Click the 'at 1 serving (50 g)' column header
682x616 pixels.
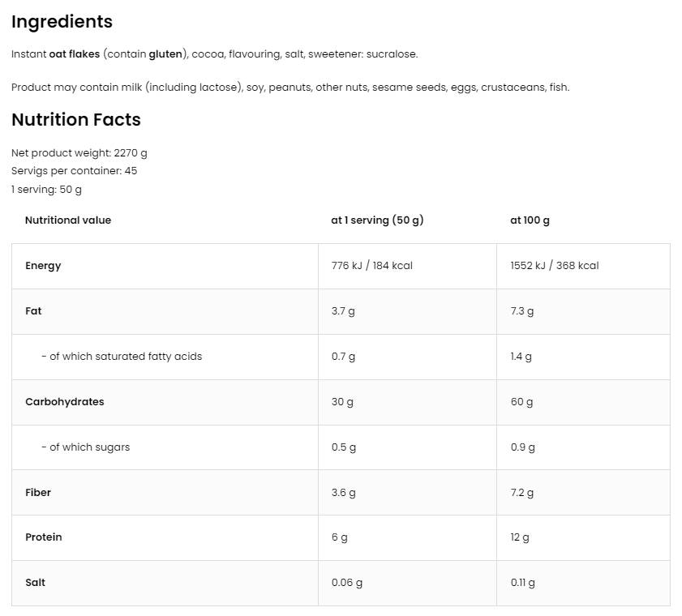pos(377,220)
